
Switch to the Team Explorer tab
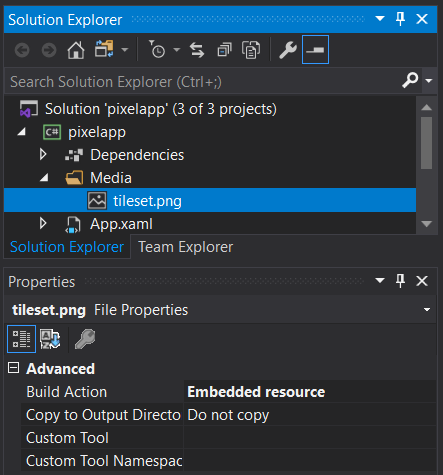pos(185,247)
